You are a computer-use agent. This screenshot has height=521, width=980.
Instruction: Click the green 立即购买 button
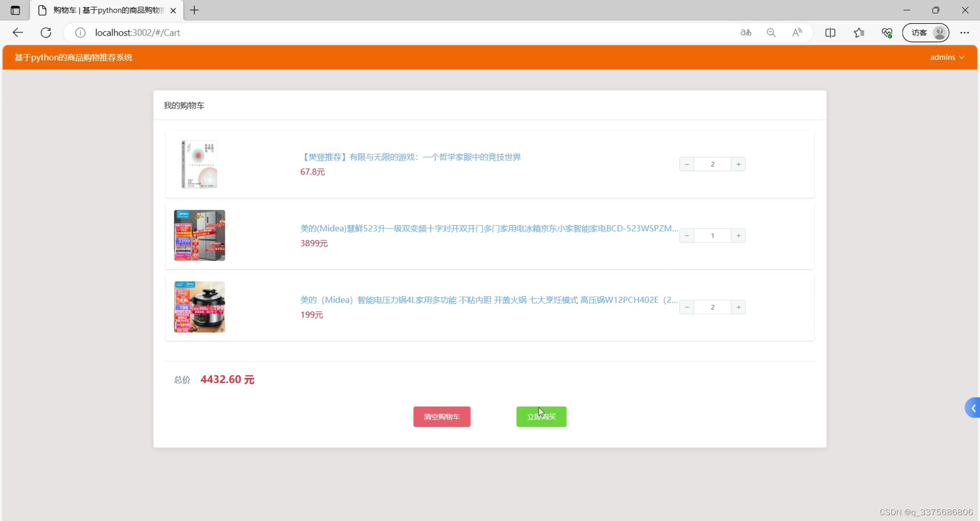[541, 416]
